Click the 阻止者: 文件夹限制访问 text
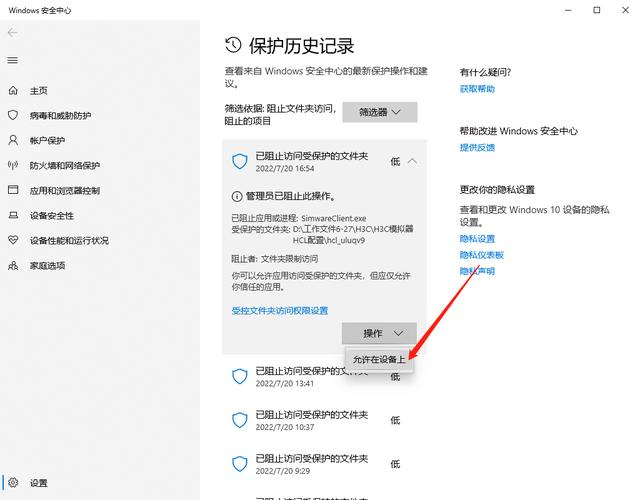 point(275,259)
